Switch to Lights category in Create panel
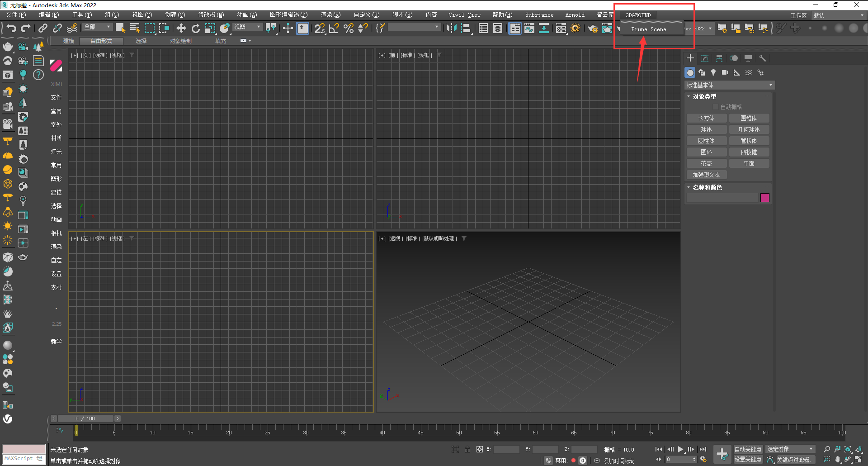The height and width of the screenshot is (466, 868). [x=713, y=72]
